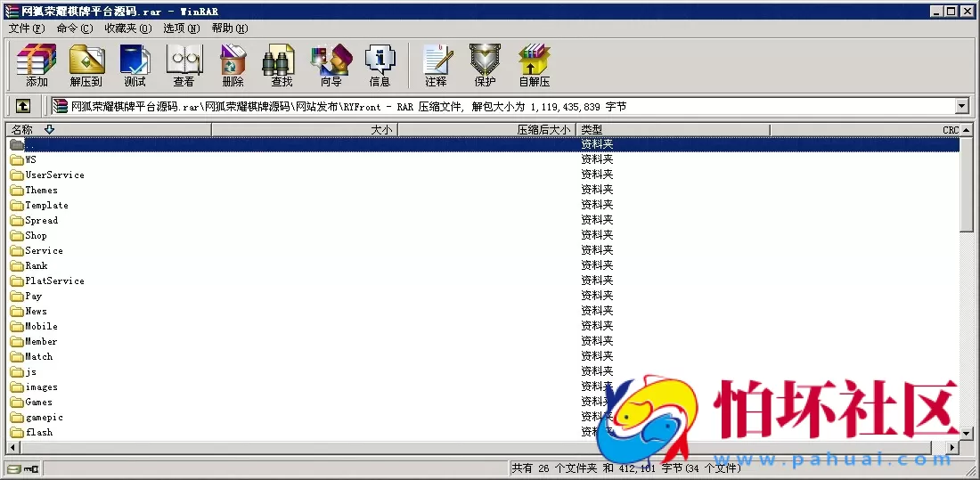Select the WS folder icon
The image size is (980, 480).
17,160
